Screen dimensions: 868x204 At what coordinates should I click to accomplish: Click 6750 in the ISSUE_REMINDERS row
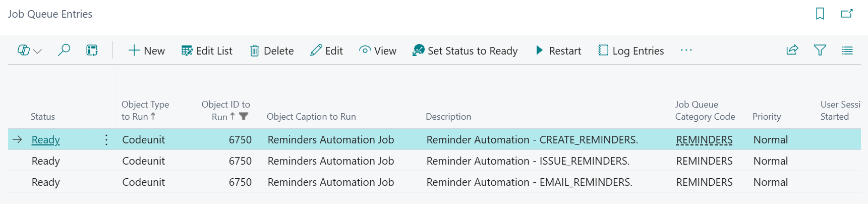[x=240, y=161]
